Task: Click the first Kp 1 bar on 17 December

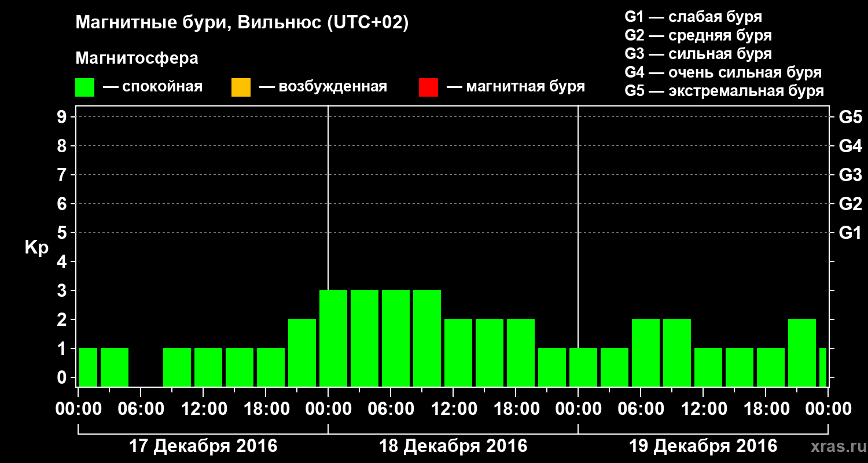Action: [88, 367]
